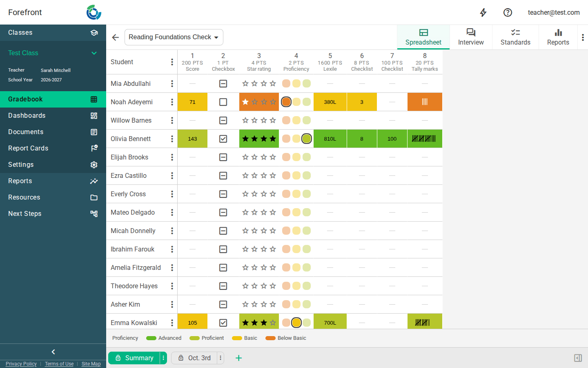Open Student column options menu
The image size is (588, 368).
click(x=172, y=62)
